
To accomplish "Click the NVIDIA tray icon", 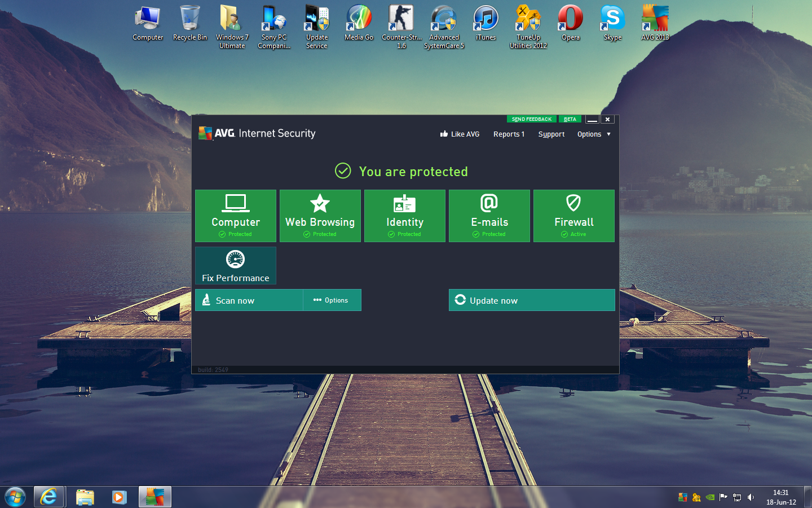I will coord(710,497).
